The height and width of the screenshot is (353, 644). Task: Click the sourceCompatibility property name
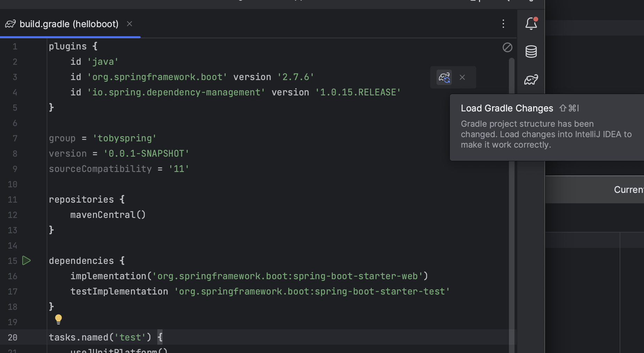point(100,169)
